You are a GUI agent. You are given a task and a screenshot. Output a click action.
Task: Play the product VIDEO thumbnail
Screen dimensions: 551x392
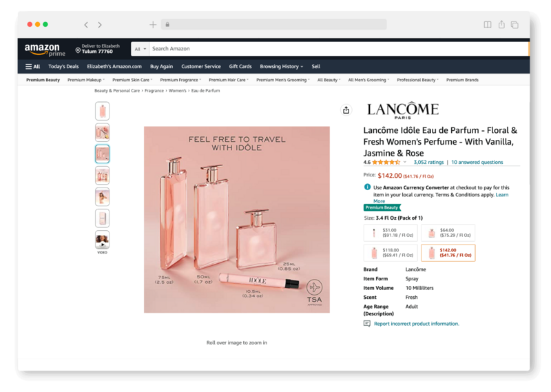[x=102, y=240]
